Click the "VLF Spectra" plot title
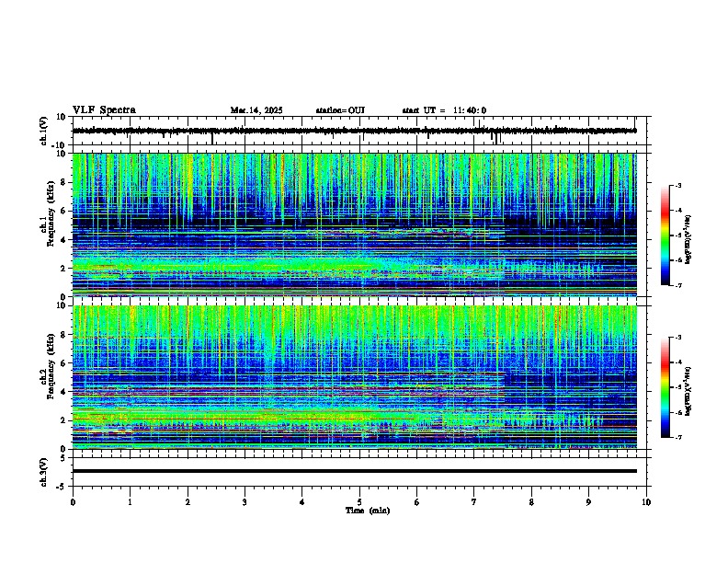The height and width of the screenshot is (563, 728). [104, 110]
